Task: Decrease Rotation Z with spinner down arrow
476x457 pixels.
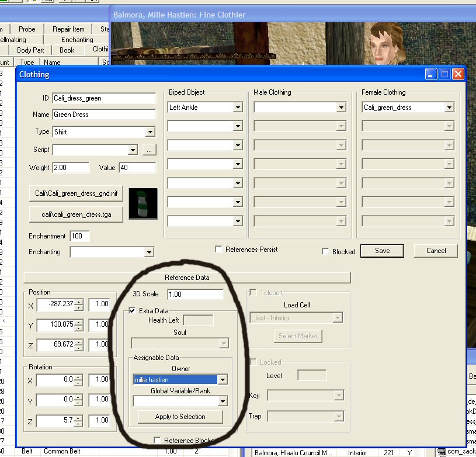Action: pyautogui.click(x=78, y=424)
